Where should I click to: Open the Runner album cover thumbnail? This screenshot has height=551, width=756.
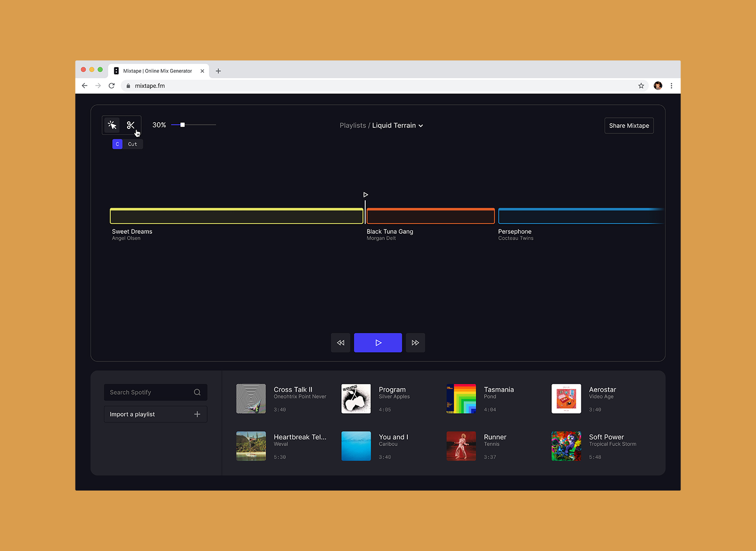tap(461, 446)
